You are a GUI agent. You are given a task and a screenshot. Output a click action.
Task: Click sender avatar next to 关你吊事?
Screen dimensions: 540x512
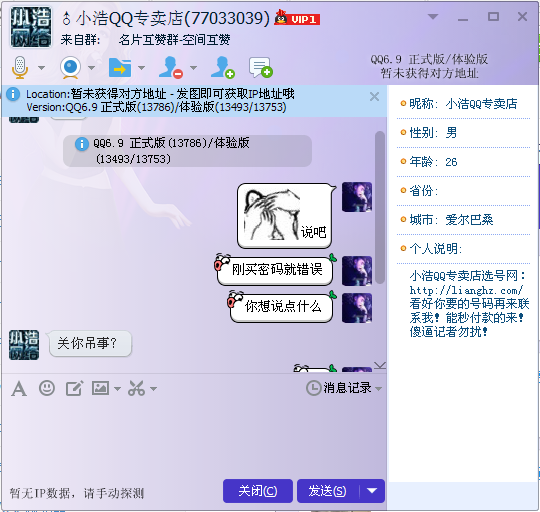24,345
